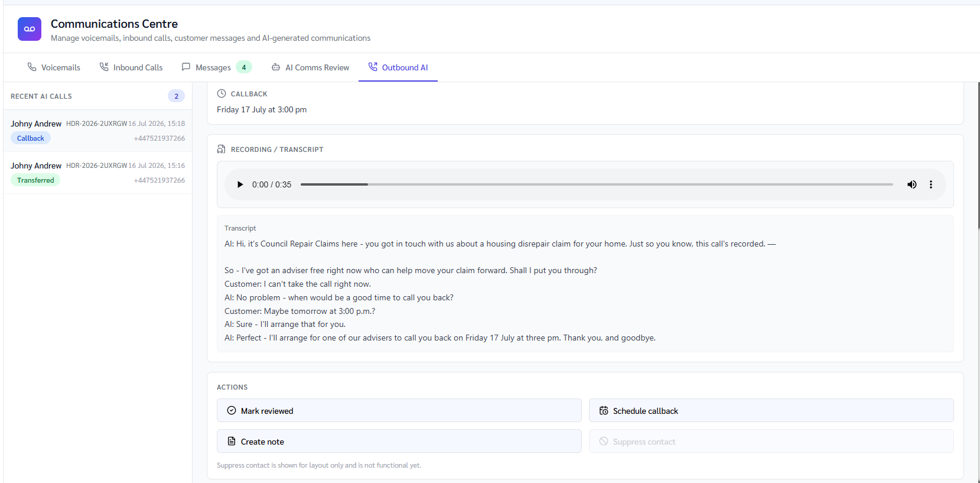The height and width of the screenshot is (483, 980).
Task: Click the "Friday 17 July at 3:00 pm" callback time
Action: pyautogui.click(x=262, y=109)
